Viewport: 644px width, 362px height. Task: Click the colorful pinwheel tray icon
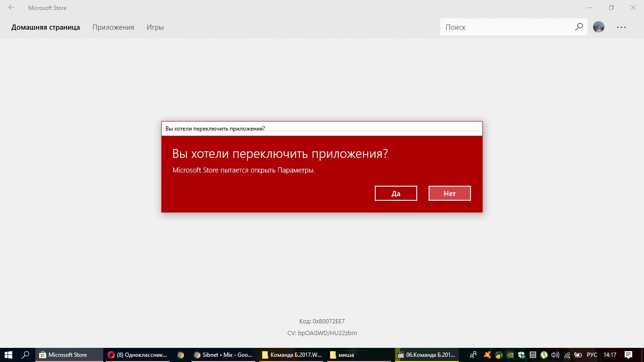(x=499, y=355)
